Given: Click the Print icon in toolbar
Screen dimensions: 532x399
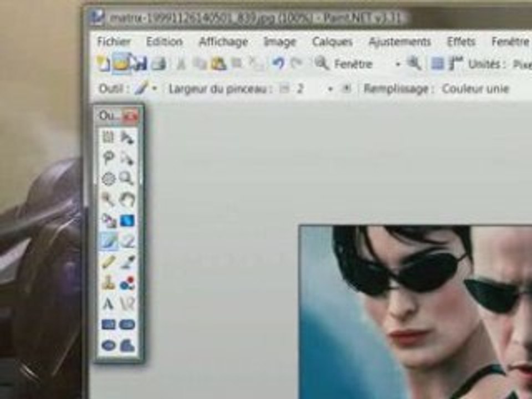Looking at the screenshot, I should pos(158,63).
